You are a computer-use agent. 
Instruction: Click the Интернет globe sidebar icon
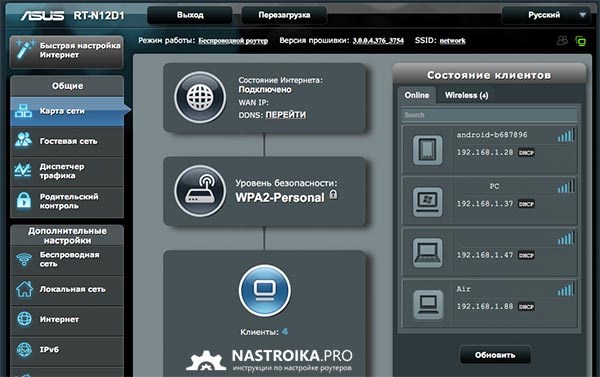[x=24, y=318]
